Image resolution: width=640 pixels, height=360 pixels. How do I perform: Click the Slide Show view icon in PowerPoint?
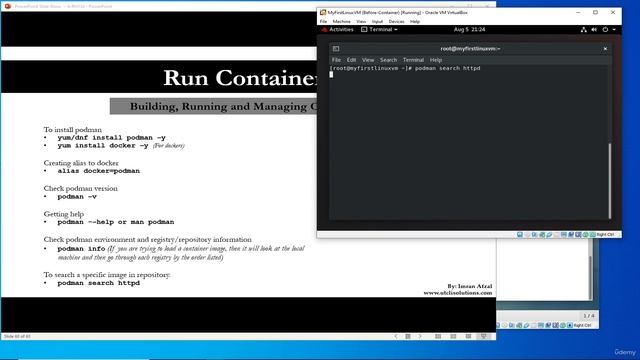coord(484,336)
